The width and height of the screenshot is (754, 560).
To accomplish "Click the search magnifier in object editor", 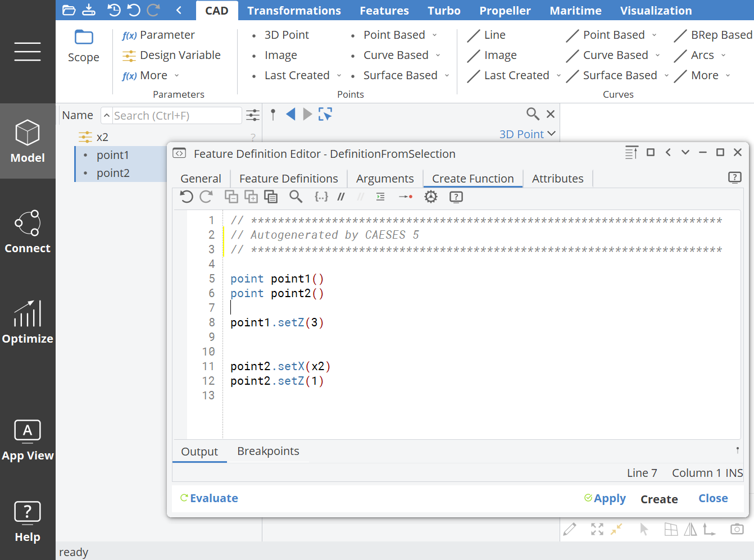I will tap(533, 114).
